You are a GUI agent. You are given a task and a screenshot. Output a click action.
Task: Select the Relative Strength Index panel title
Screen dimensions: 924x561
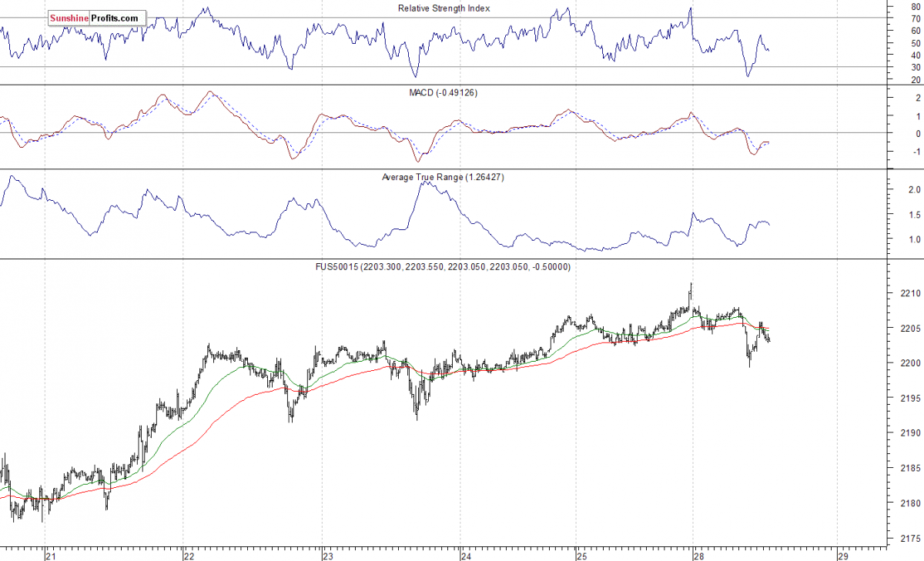444,8
